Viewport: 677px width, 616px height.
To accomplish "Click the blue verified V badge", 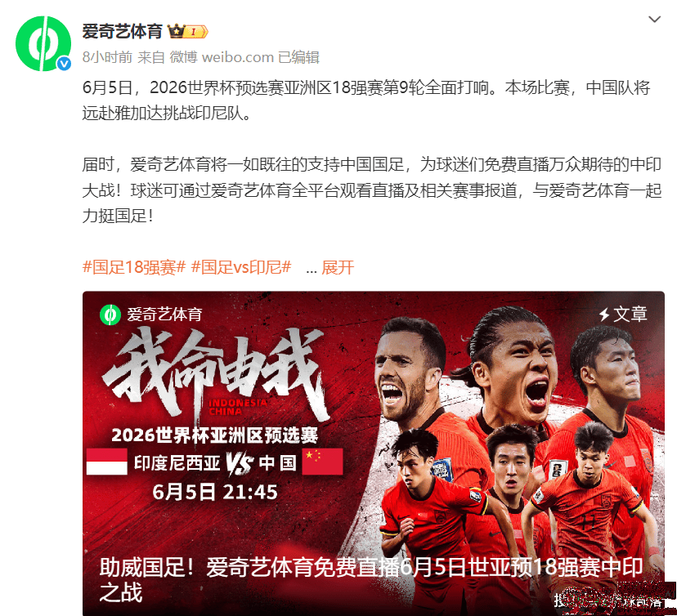I will click(x=64, y=64).
